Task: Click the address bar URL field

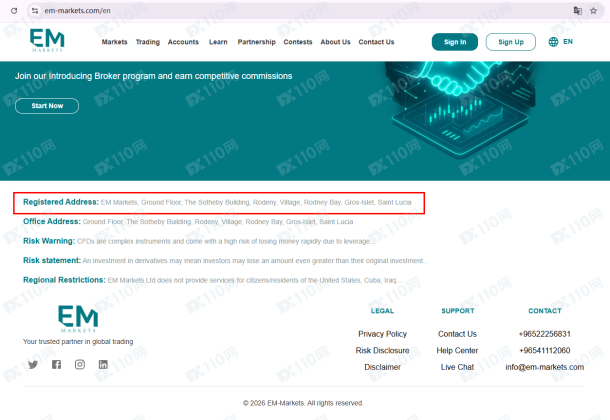Action: 296,10
